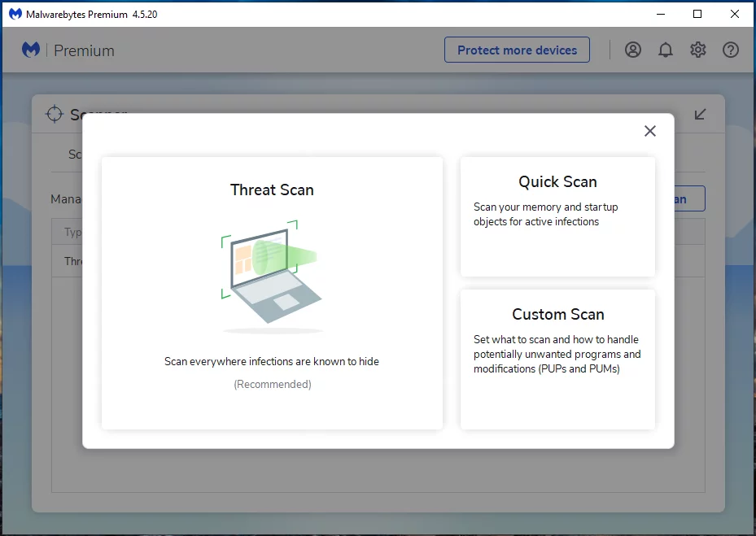This screenshot has width=756, height=536.
Task: Collapse the Scanner card using the diagonal arrow
Action: tap(699, 115)
